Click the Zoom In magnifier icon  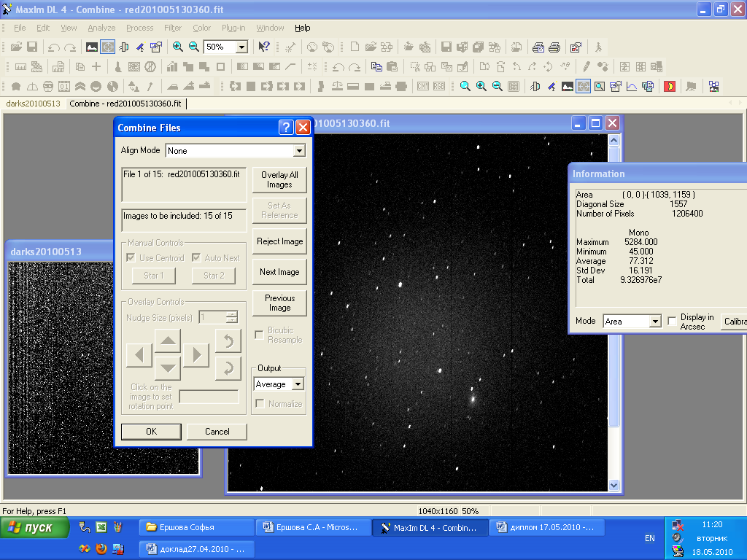[178, 47]
